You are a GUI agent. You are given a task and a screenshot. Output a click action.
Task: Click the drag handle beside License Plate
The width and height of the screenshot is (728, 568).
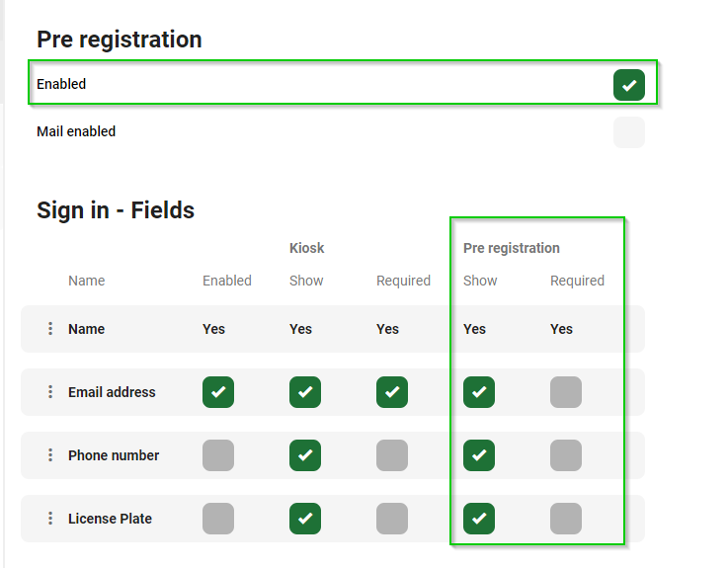click(x=50, y=519)
